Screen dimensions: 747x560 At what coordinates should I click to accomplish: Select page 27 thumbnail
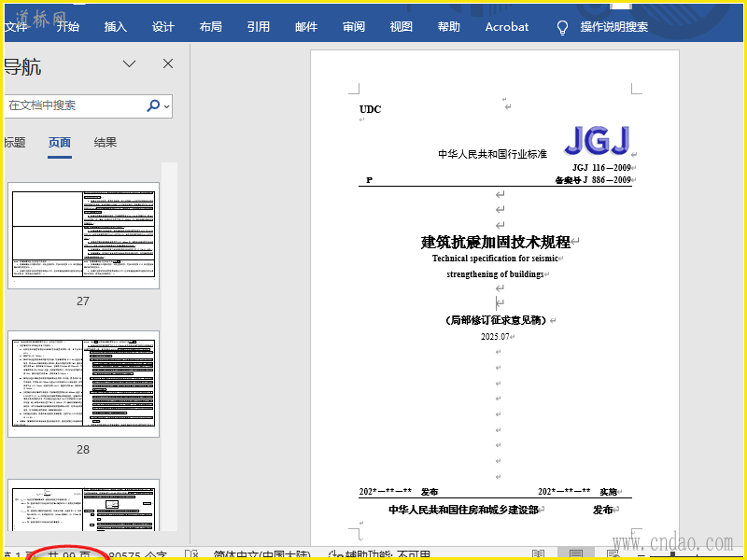(83, 235)
